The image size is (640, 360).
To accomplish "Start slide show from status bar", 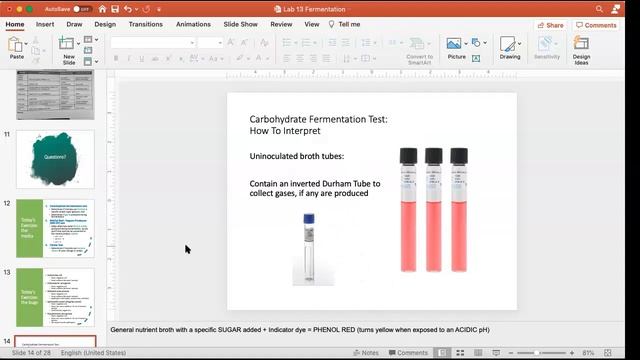I will pos(496,353).
